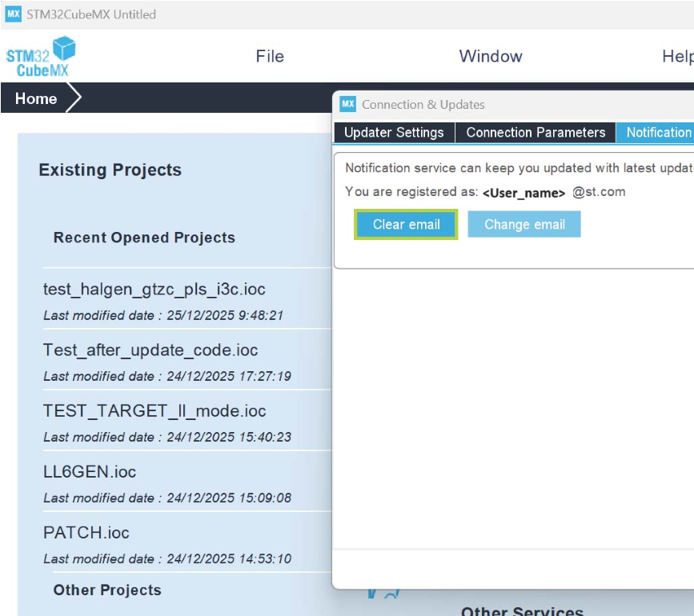Switch to the Updater Settings tab
Viewport: 694px width, 616px height.
pyautogui.click(x=394, y=132)
